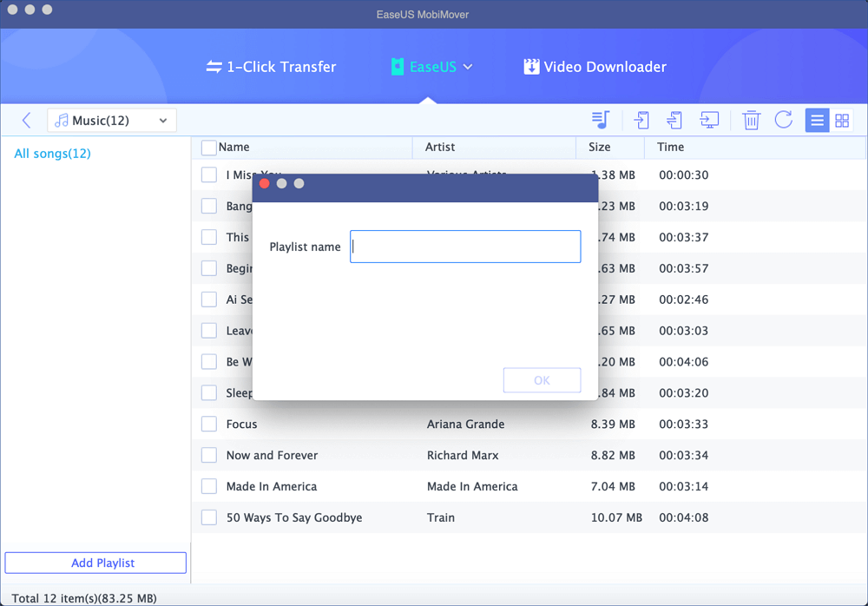Select the Focus song checkbox
This screenshot has height=606, width=868.
(x=208, y=425)
